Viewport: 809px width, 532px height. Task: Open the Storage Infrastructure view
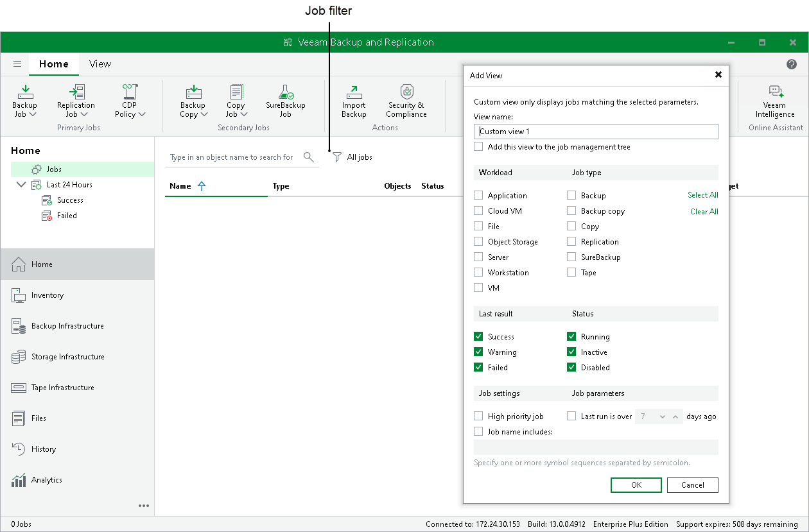(x=77, y=357)
